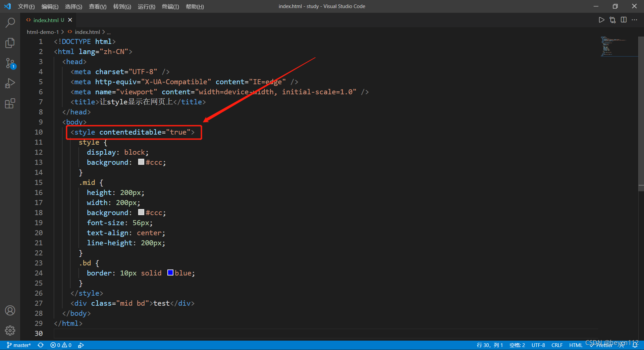Click the Run play button in editor toolbar
The height and width of the screenshot is (350, 644).
[601, 20]
